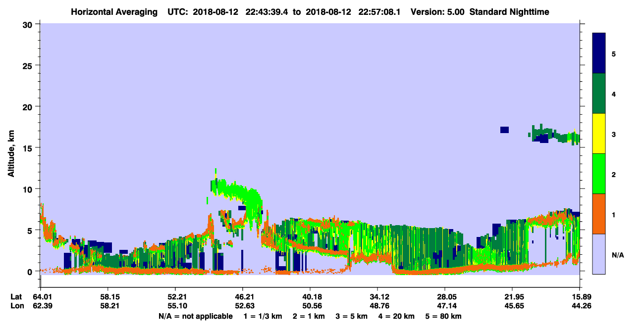The image size is (644, 330).
Task: Click the '1 = 1/3 km' legend note
Action: coord(263,316)
